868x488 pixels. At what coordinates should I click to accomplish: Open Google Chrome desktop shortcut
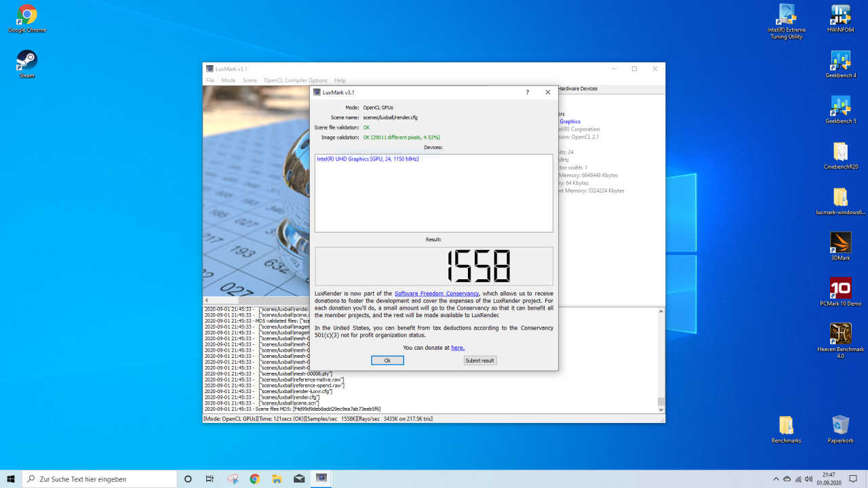[27, 19]
